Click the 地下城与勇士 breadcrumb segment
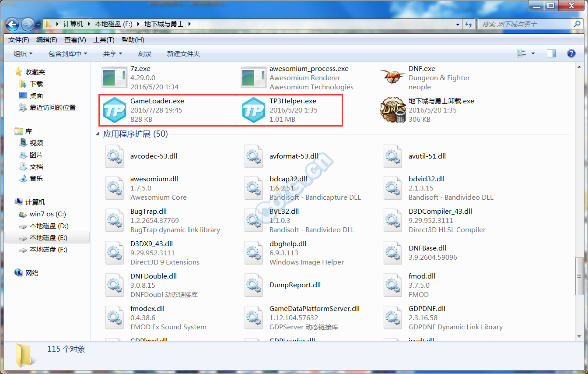This screenshot has width=588, height=374. pyautogui.click(x=164, y=24)
